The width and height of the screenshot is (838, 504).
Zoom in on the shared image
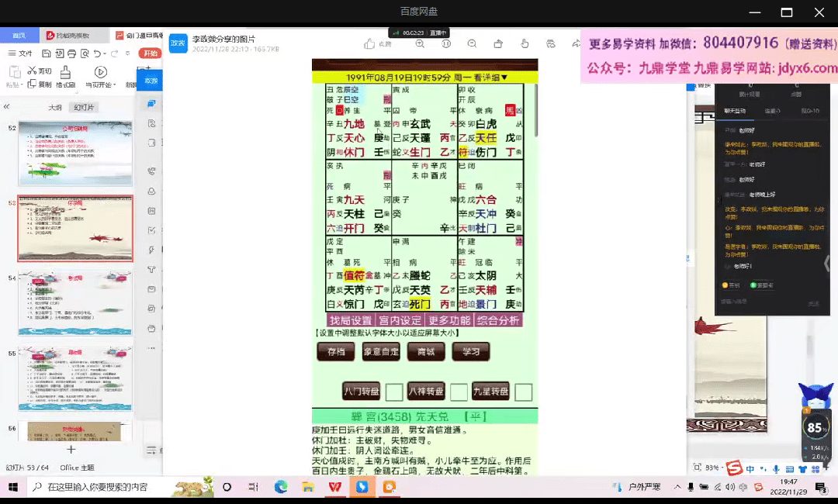pos(420,43)
